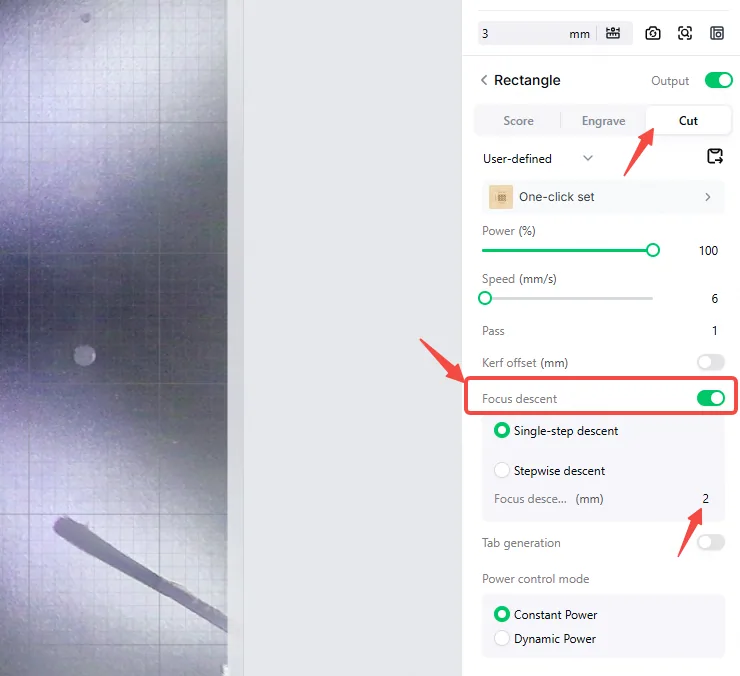The image size is (740, 676).
Task: Click the Pass value 1
Action: [715, 330]
